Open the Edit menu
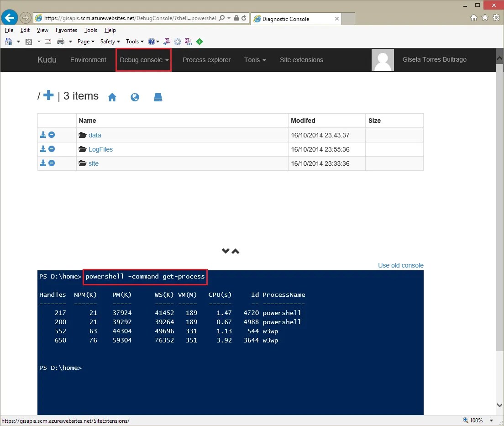Image resolution: width=504 pixels, height=426 pixels. pyautogui.click(x=25, y=30)
